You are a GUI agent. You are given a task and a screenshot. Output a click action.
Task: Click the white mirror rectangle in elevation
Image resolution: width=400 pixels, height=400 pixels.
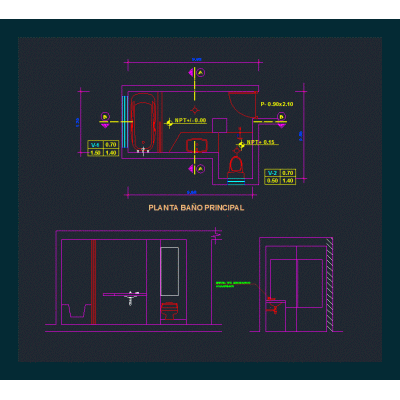(x=170, y=271)
